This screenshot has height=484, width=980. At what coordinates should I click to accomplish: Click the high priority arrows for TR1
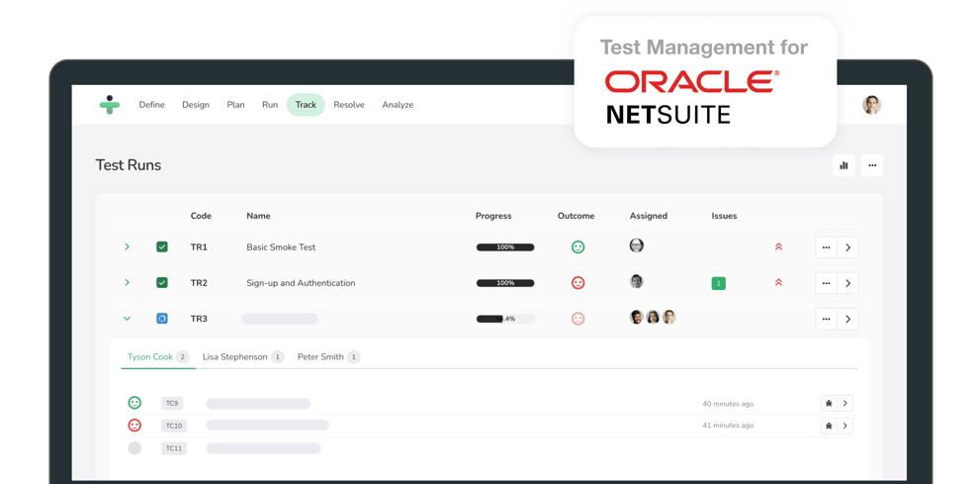point(778,247)
